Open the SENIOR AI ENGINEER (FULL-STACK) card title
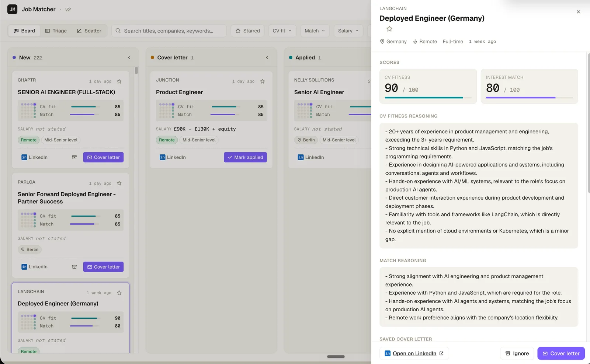The image size is (590, 364). tap(66, 92)
